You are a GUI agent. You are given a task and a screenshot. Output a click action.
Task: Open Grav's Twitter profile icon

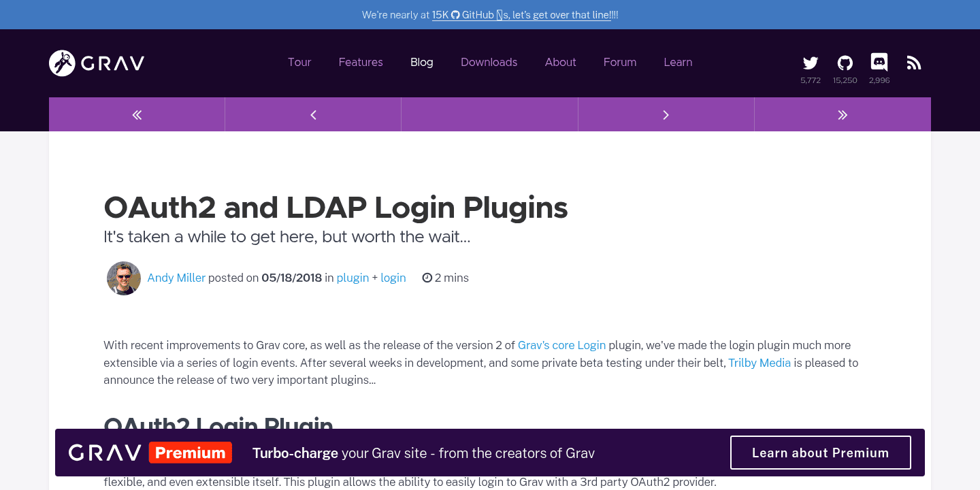tap(810, 62)
